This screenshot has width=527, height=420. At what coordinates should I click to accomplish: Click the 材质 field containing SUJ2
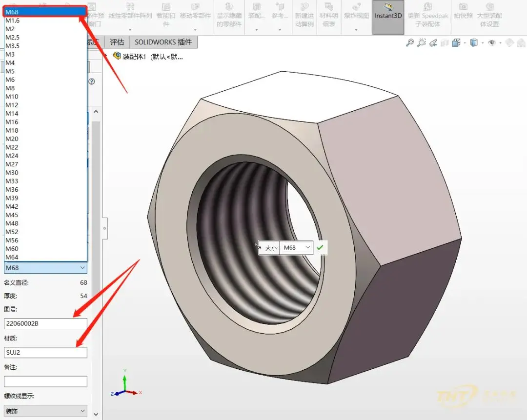(x=45, y=353)
